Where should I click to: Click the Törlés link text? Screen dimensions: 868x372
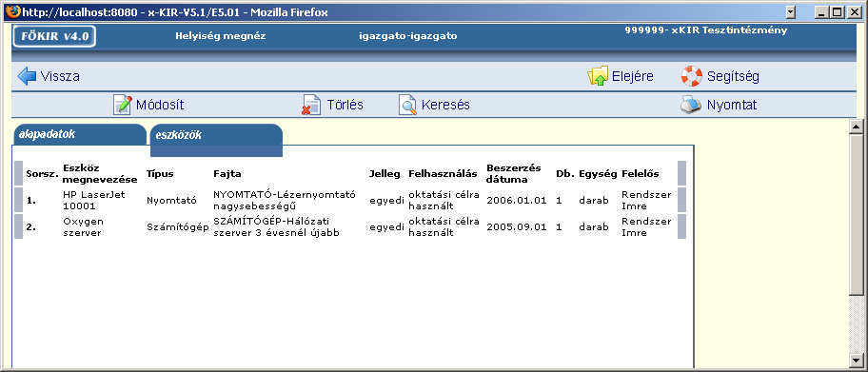345,106
